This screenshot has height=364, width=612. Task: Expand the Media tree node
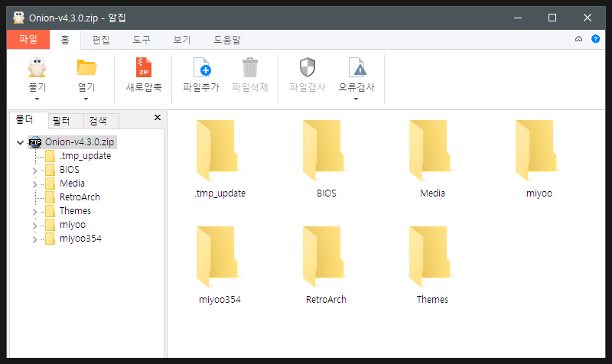(x=34, y=184)
